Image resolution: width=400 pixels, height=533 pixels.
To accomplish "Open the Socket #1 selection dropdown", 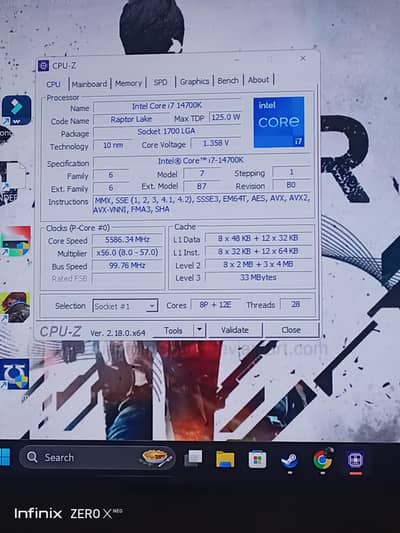I will 125,306.
